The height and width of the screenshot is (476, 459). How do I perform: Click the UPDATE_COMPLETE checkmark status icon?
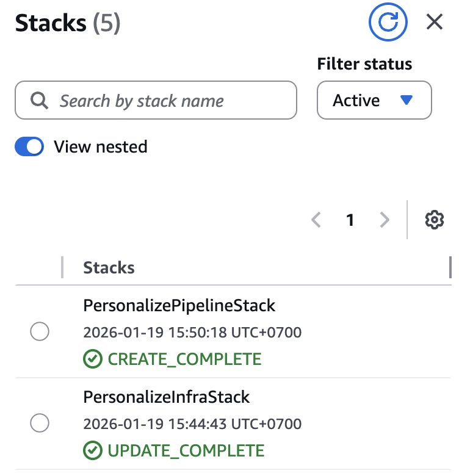(92, 451)
